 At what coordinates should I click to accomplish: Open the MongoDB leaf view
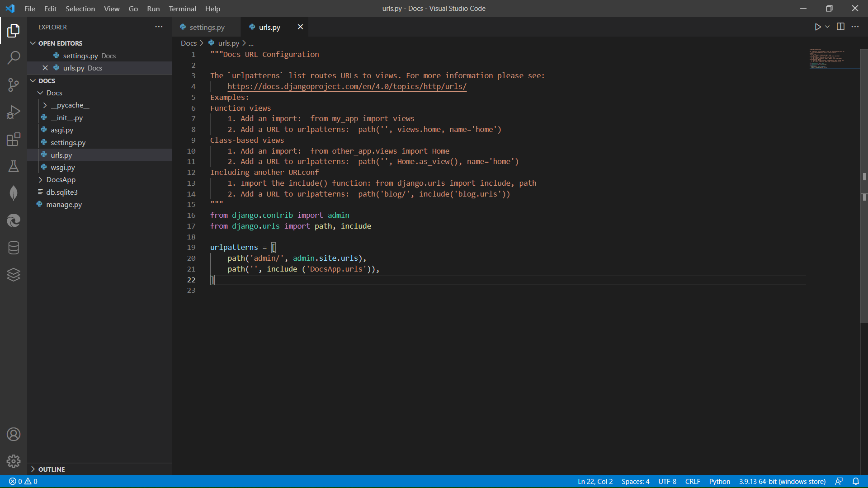[x=14, y=193]
